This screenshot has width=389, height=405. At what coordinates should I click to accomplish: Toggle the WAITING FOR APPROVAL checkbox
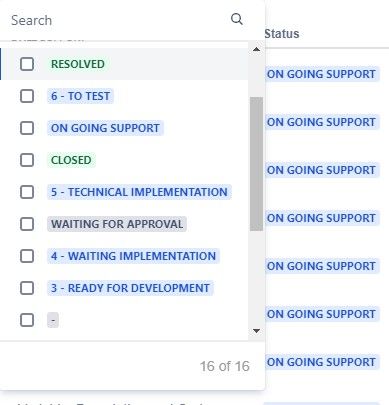pyautogui.click(x=27, y=224)
